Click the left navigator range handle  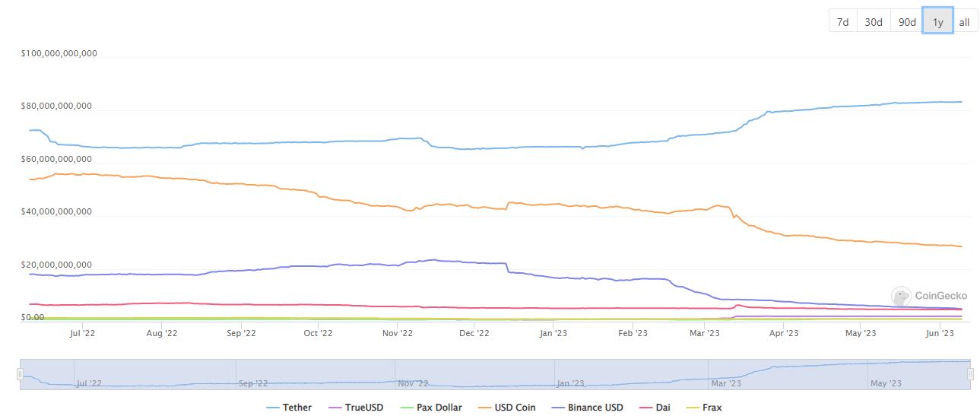pyautogui.click(x=20, y=374)
